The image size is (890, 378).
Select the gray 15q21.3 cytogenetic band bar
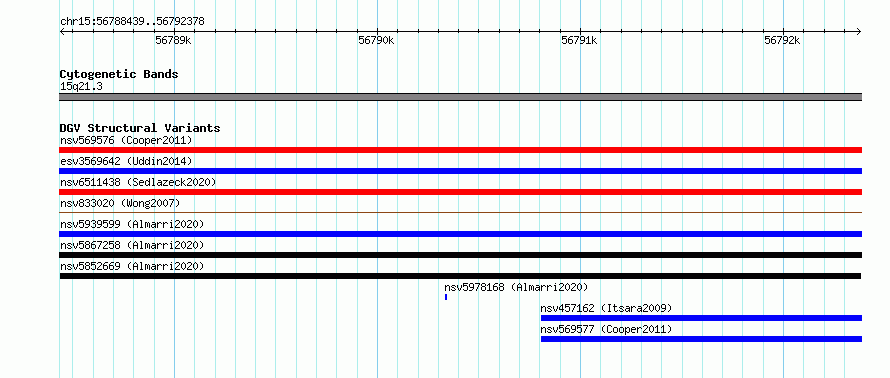point(460,97)
